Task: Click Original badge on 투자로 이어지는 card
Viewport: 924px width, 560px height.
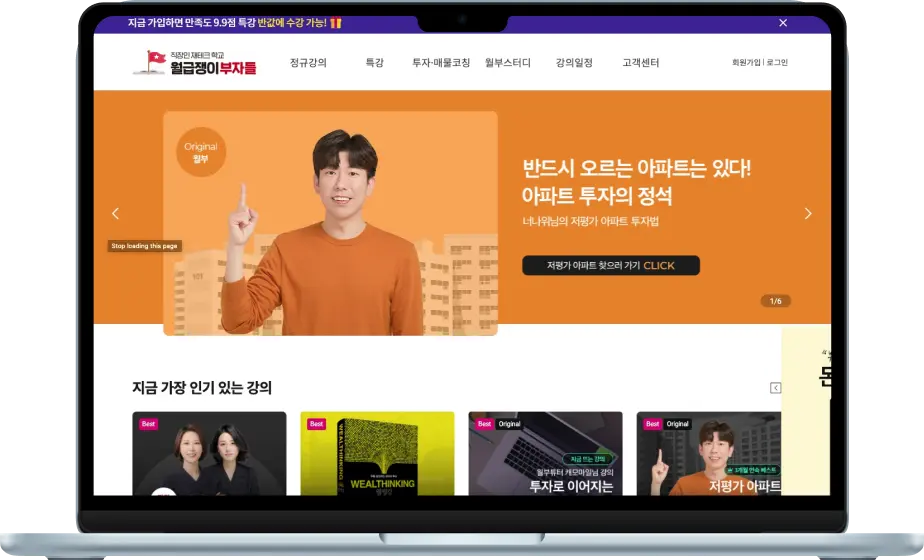Action: [509, 424]
